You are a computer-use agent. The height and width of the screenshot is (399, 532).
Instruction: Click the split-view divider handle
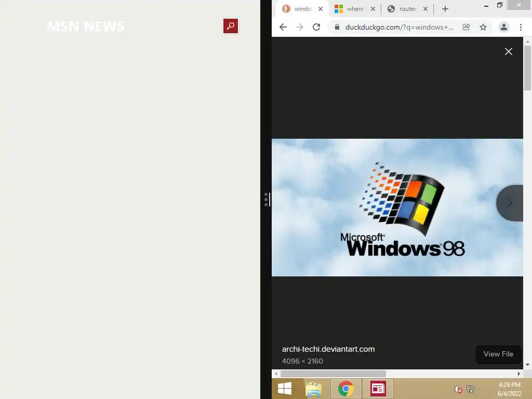[267, 199]
